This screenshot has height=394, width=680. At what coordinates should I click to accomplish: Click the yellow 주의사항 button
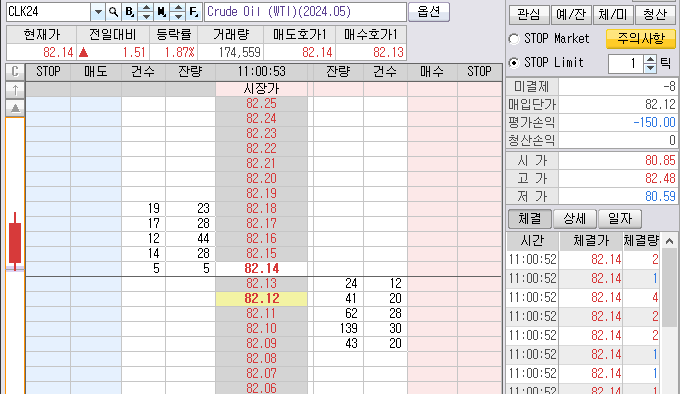coord(641,39)
